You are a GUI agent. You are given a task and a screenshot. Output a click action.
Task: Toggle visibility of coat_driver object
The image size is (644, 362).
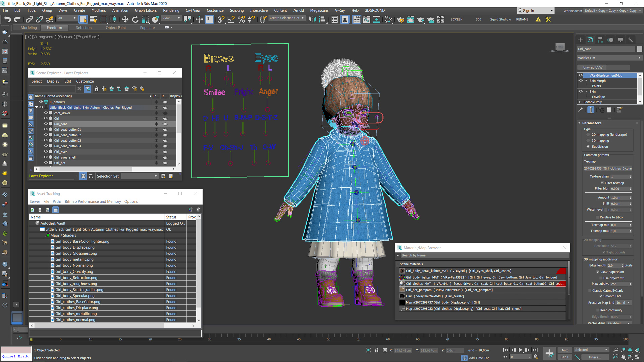(x=46, y=113)
